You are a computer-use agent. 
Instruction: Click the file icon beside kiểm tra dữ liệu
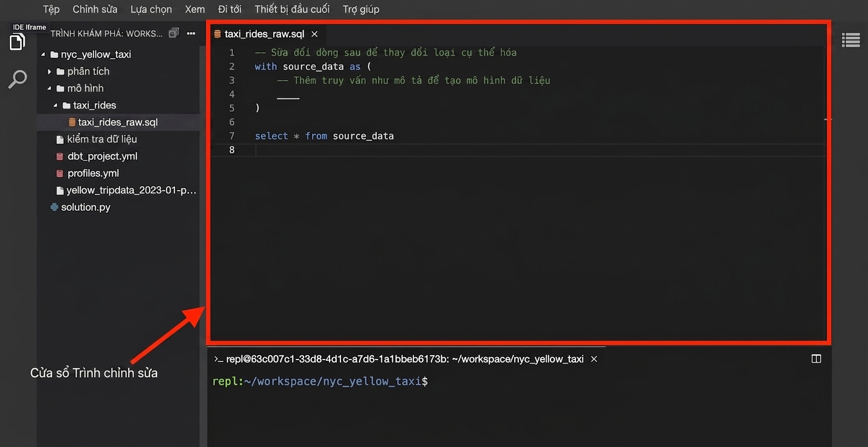tap(59, 139)
